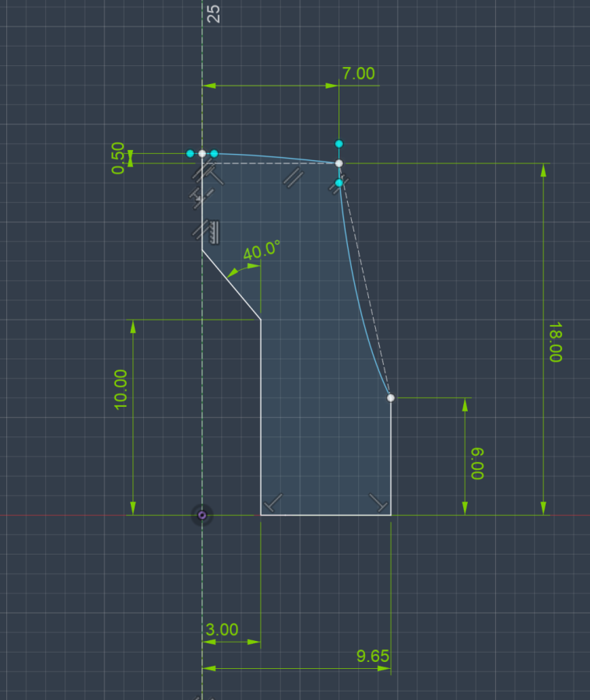
Task: Select perpendicular constraint icon at bottom-right corner
Action: pyautogui.click(x=378, y=502)
